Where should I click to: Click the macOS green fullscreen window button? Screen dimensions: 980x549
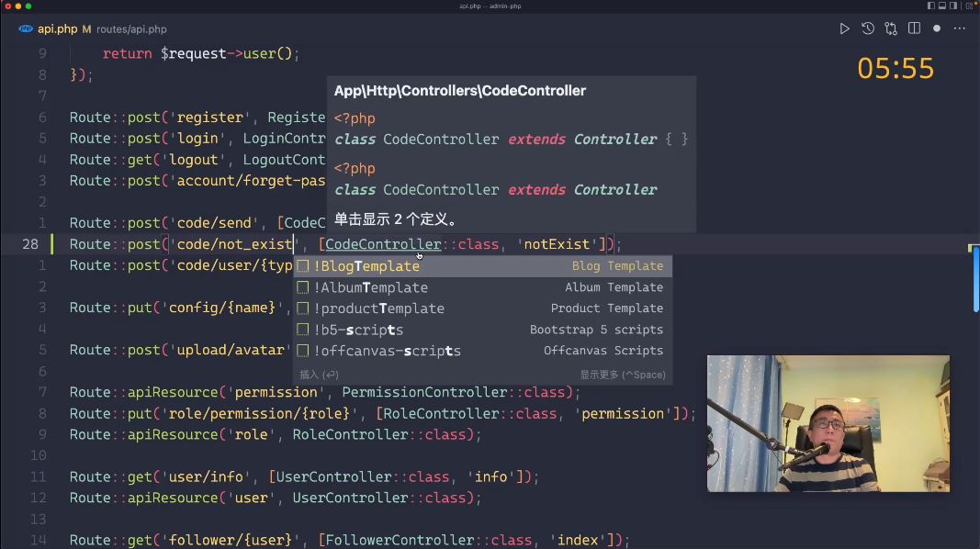[28, 6]
